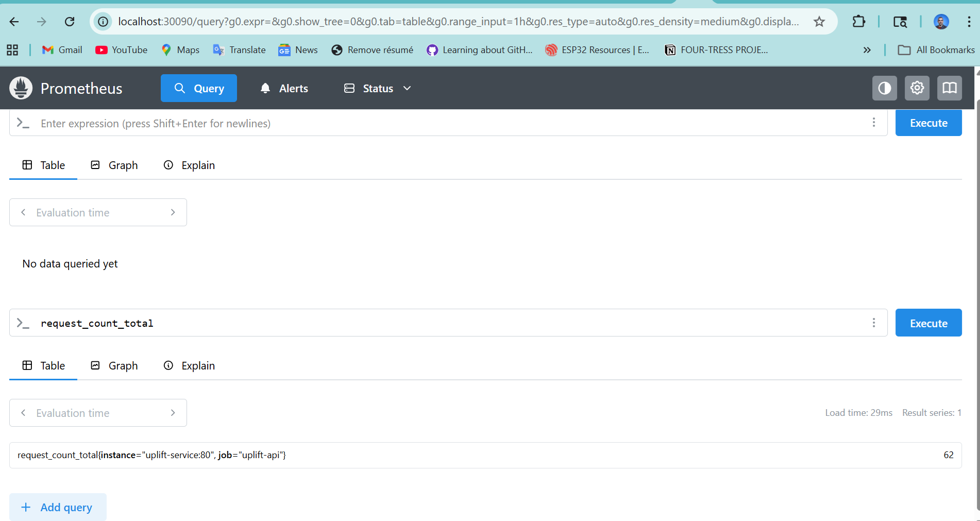Open Alerts page with bell icon
The height and width of the screenshot is (521, 980).
(284, 88)
